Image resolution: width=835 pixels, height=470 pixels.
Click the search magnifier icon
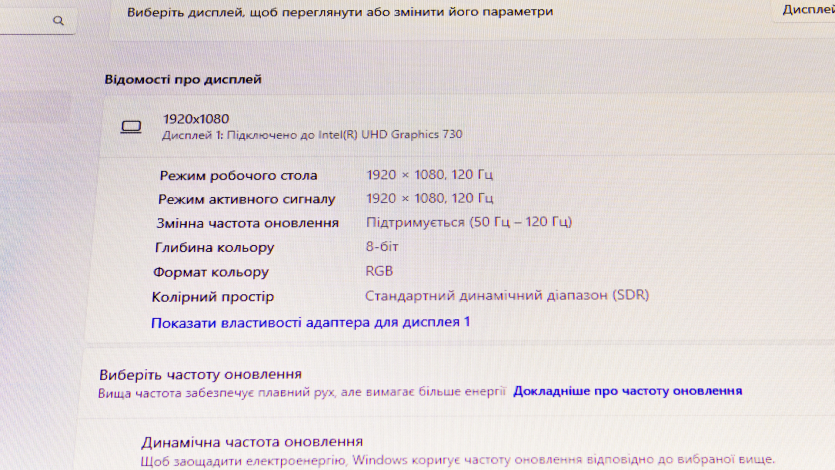59,20
